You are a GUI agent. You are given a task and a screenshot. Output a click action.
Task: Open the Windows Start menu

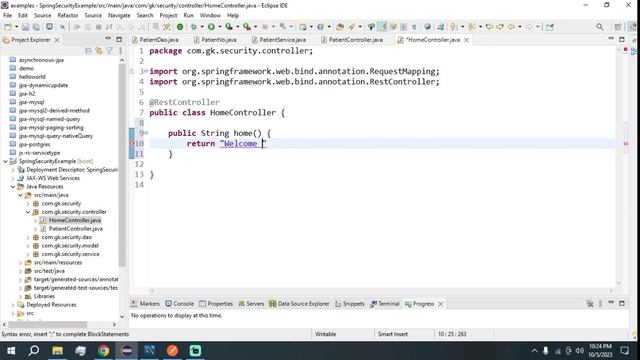point(11,350)
